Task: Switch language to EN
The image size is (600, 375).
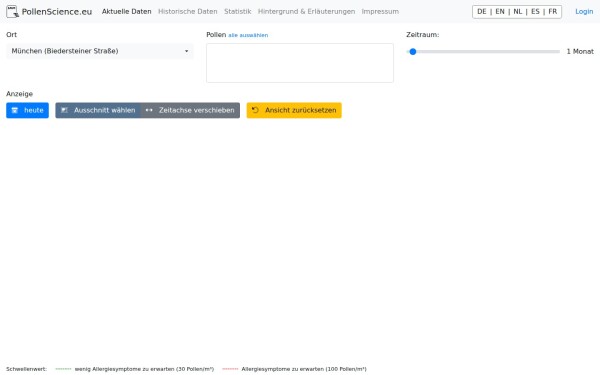Action: pyautogui.click(x=500, y=11)
